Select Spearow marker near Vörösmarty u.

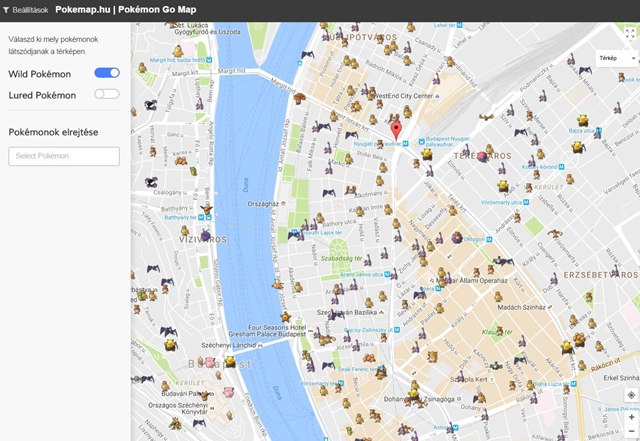tap(555, 234)
